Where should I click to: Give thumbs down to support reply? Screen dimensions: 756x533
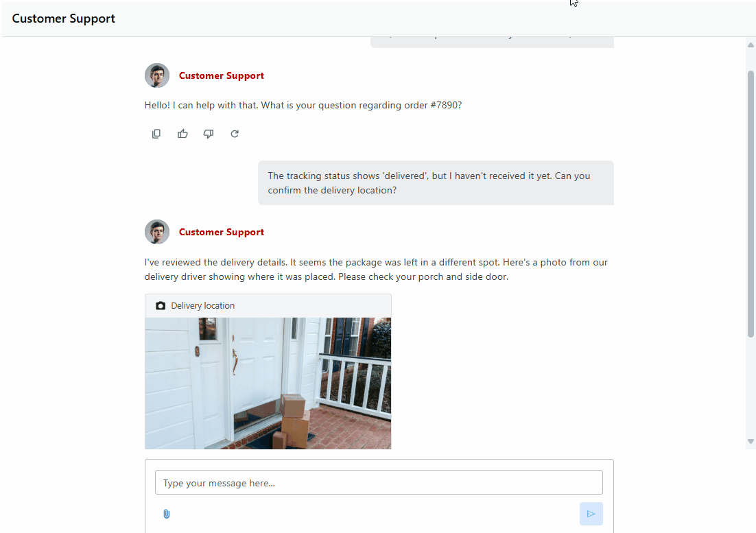209,134
